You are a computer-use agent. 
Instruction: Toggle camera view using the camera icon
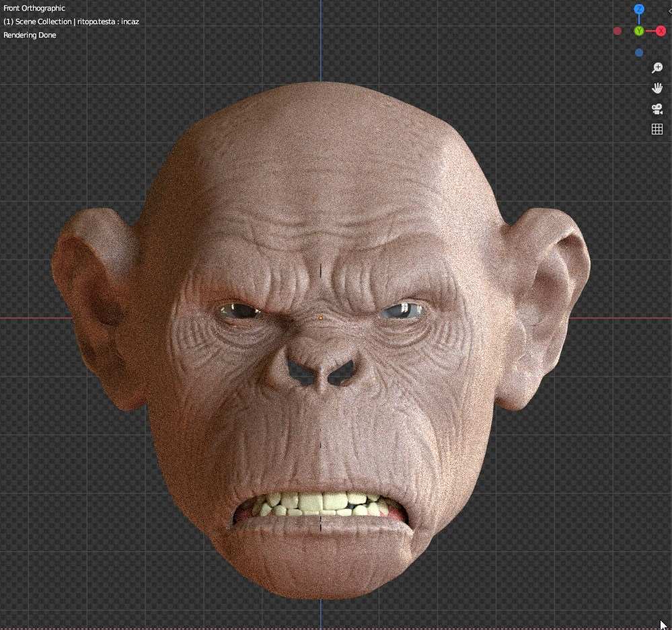coord(657,109)
